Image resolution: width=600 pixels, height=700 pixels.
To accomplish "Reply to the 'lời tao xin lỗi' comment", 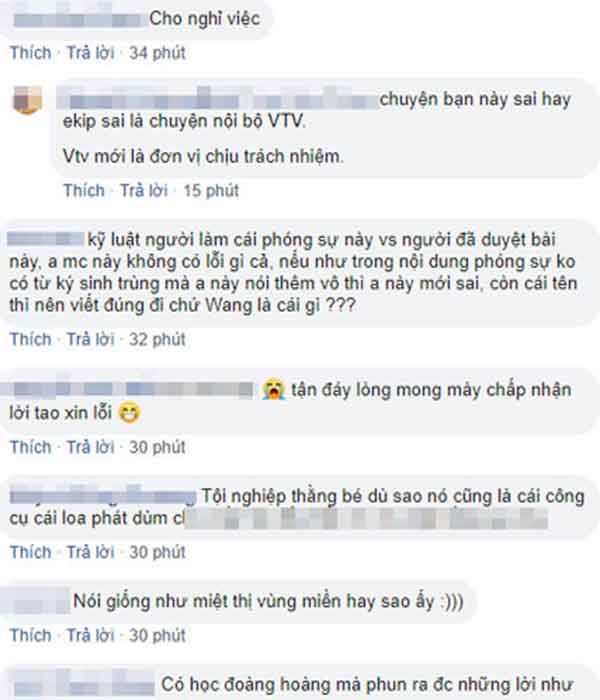I will pos(91,447).
